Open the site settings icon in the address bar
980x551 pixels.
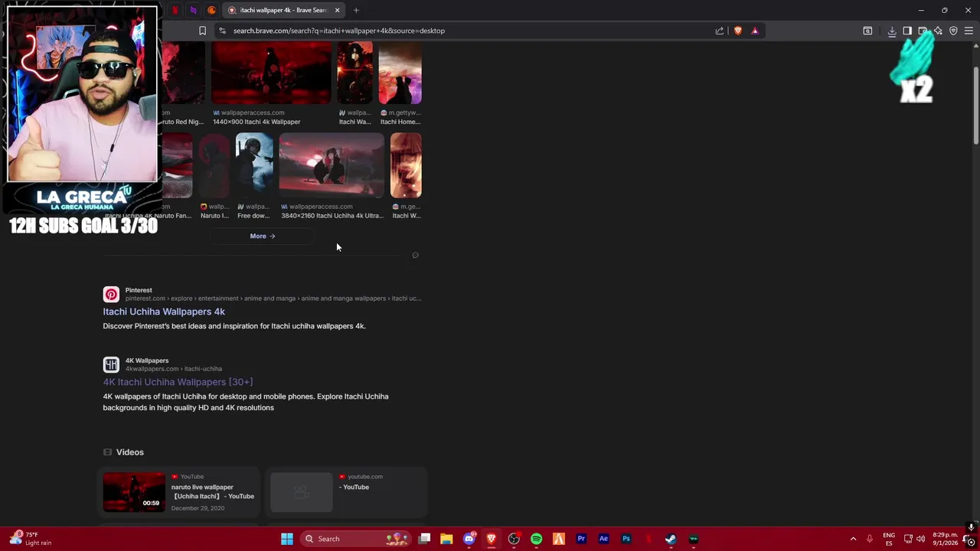222,31
